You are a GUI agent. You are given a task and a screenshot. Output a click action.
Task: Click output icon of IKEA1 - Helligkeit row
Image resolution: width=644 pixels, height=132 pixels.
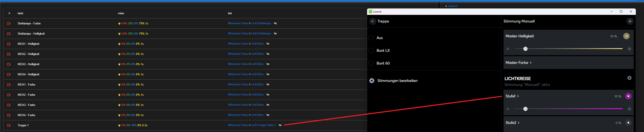[x=9, y=44]
